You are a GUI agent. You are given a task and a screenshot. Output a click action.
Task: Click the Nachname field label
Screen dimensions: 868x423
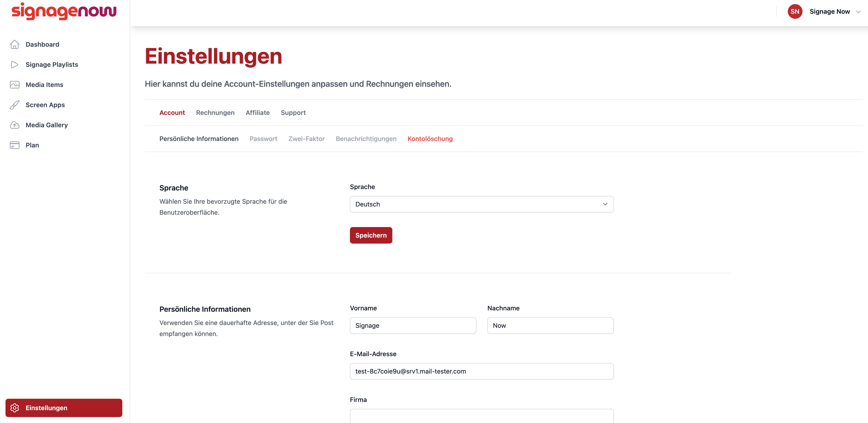(x=503, y=308)
